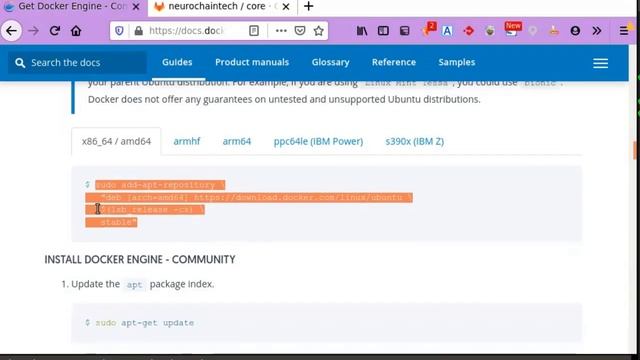The width and height of the screenshot is (640, 360).
Task: Select the armhf architecture tab
Action: [x=187, y=141]
